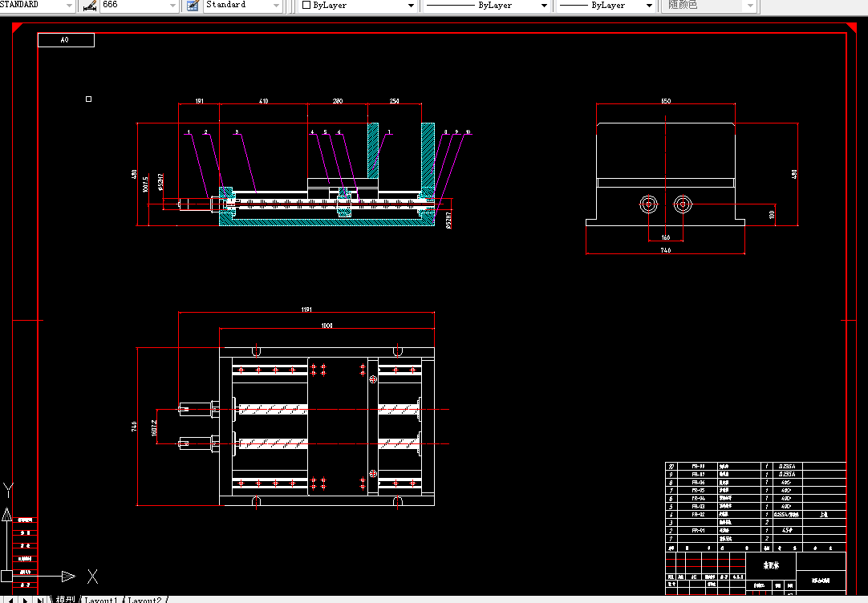
Task: Select the A0 sheet size label
Action: click(x=65, y=40)
